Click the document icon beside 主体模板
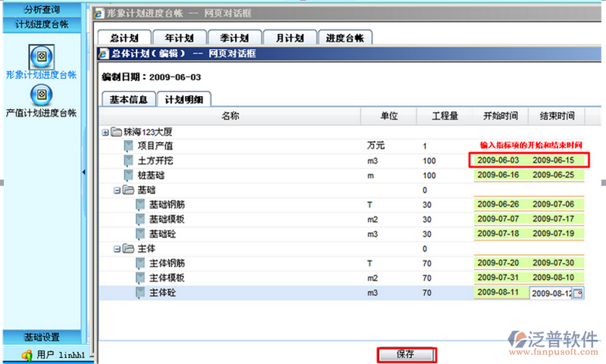 coord(140,278)
